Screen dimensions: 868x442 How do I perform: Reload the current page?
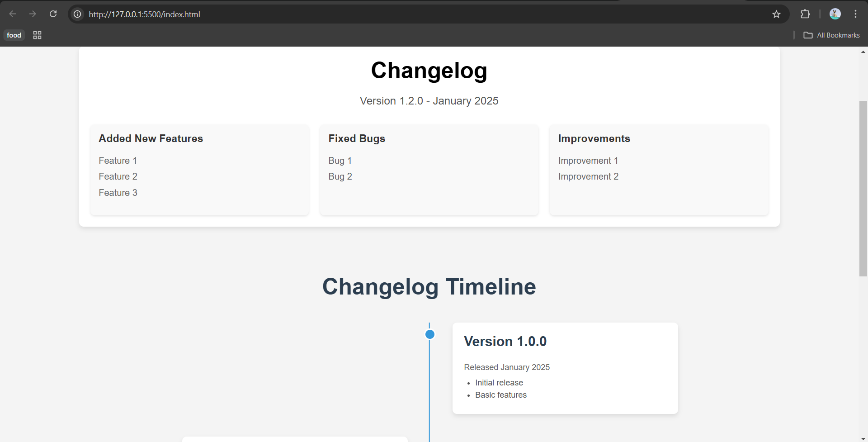[53, 14]
